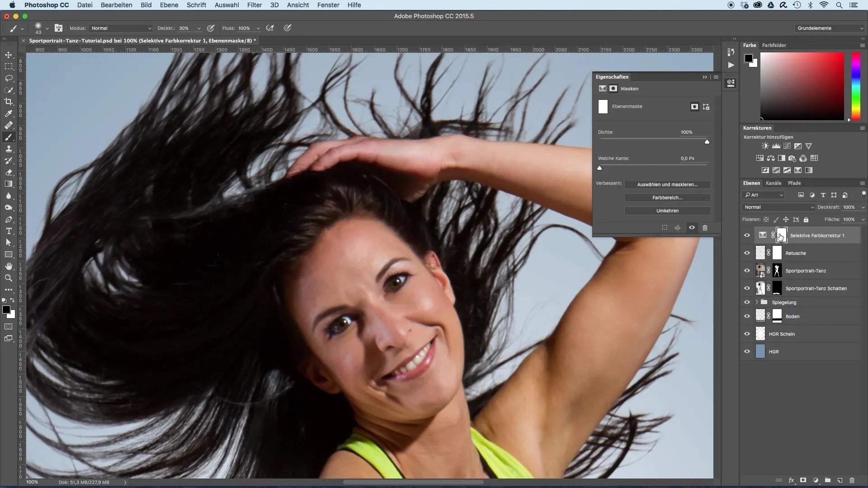Click the Farbbereich button
This screenshot has height=488, width=868.
click(x=667, y=197)
